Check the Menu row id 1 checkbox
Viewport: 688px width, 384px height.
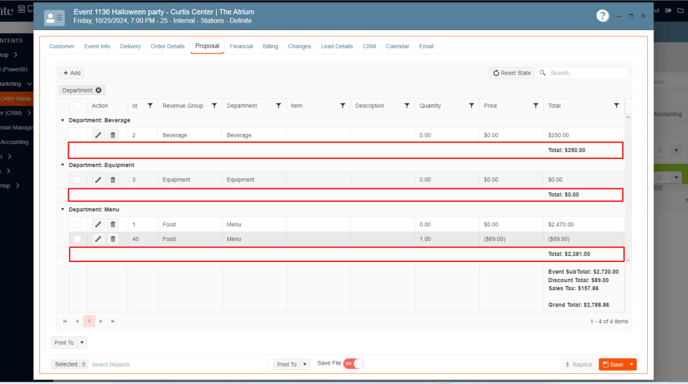click(x=77, y=224)
